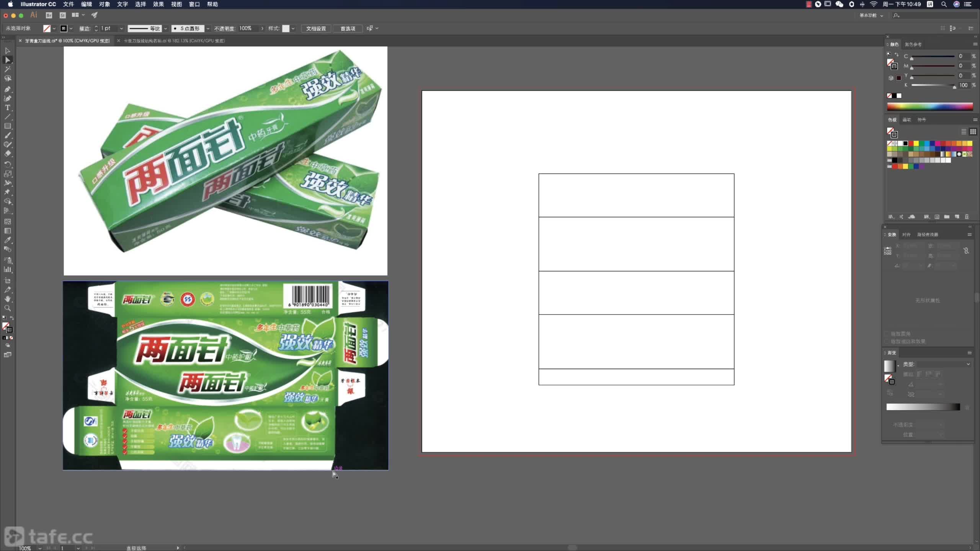Select the Pen tool
Screen dimensions: 980x551
7,89
